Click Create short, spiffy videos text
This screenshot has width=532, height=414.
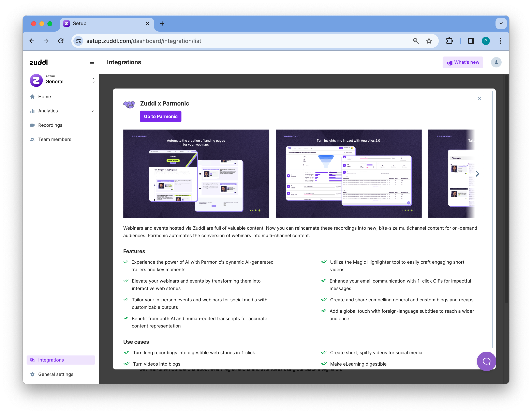click(376, 353)
